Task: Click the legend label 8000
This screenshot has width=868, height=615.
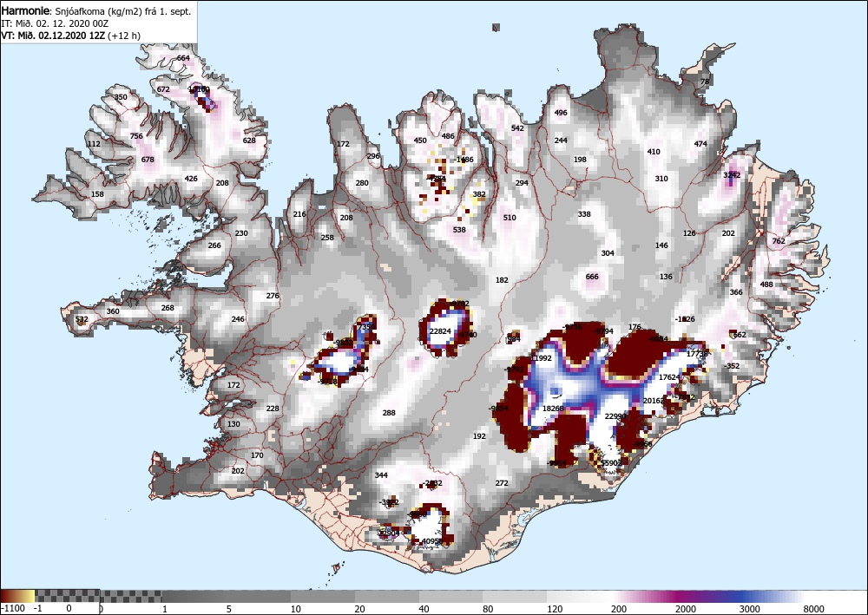Action: [x=814, y=608]
